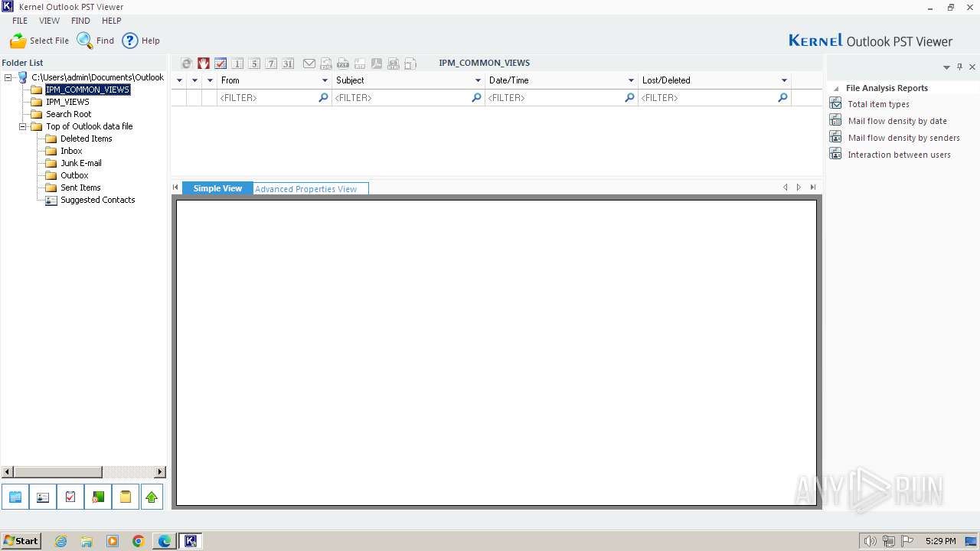980x551 pixels.
Task: Click the save as RTF icon
Action: click(360, 64)
